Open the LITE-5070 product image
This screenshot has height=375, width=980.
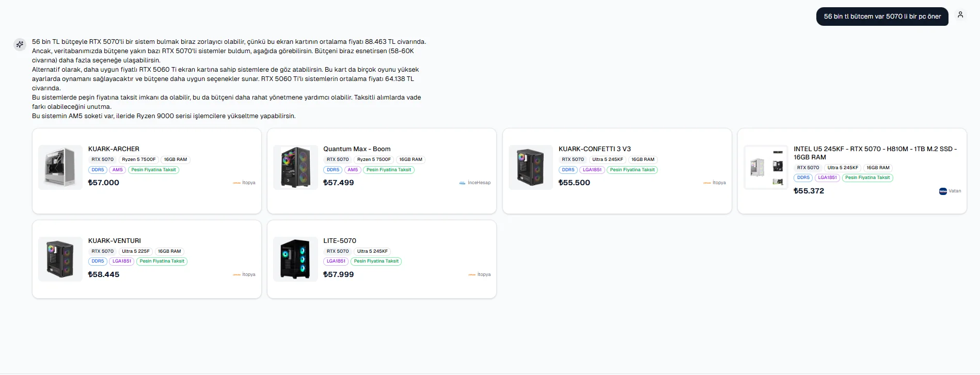coord(296,259)
